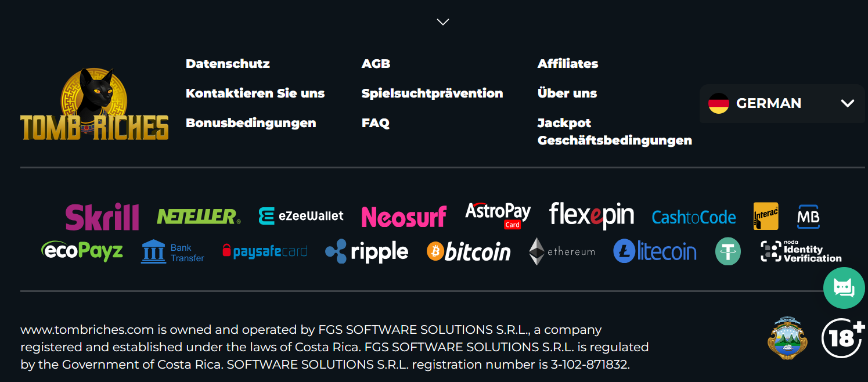Click the Ethereum logo
Viewport: 868px width, 382px height.
(561, 251)
